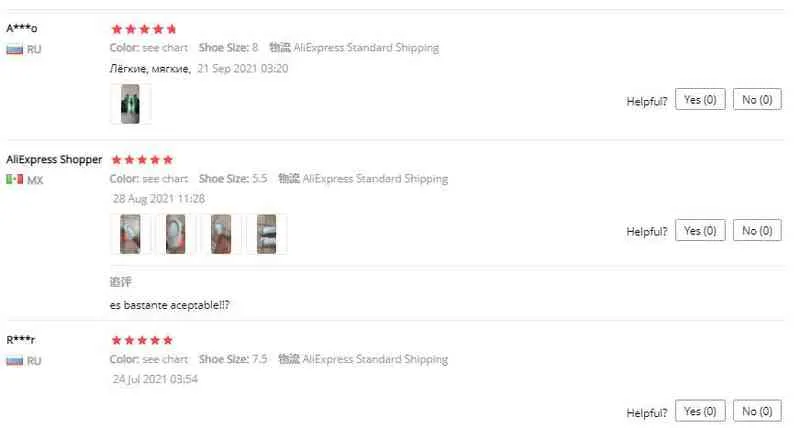Vote No (0) on R***r's review
The height and width of the screenshot is (428, 800).
tap(757, 411)
